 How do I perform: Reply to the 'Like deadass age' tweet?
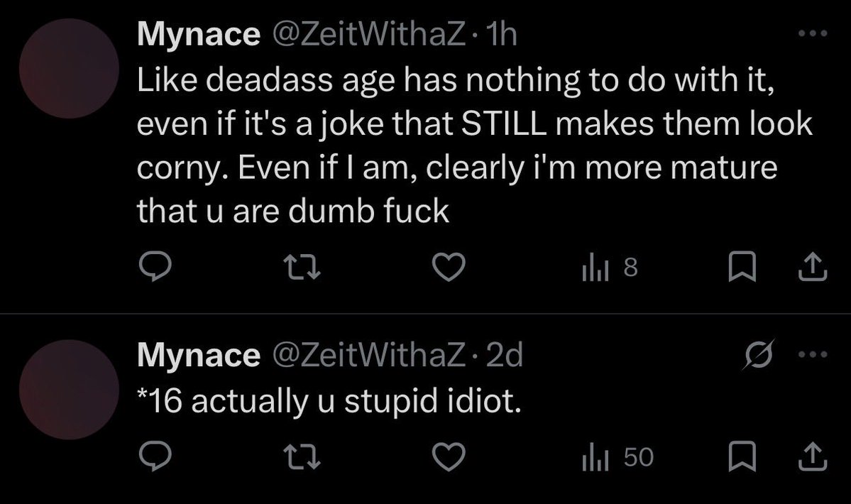151,267
